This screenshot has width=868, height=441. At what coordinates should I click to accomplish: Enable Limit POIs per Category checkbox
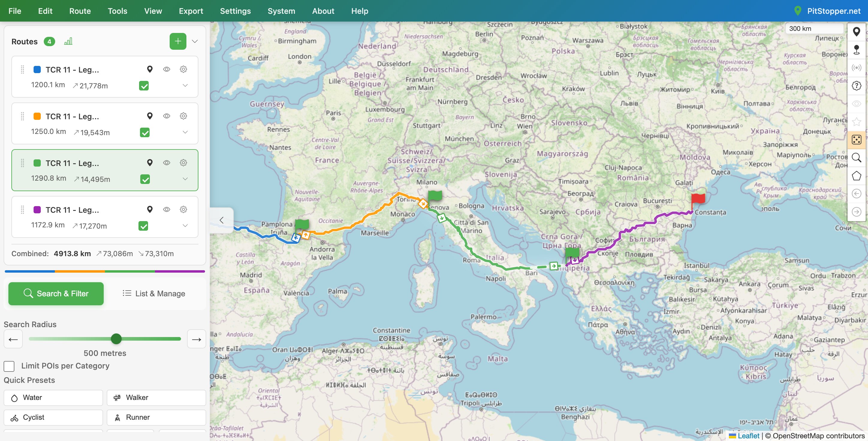9,366
